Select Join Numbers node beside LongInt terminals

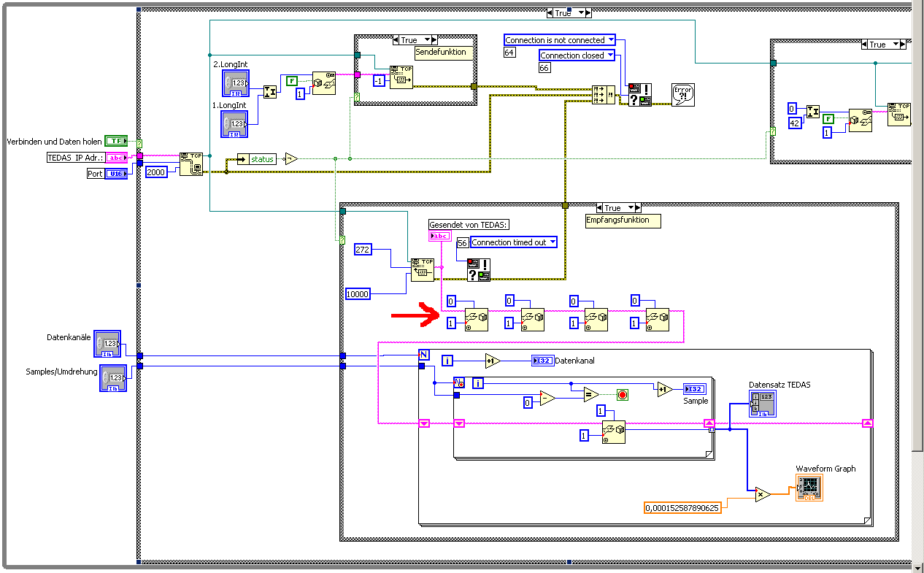coord(270,91)
